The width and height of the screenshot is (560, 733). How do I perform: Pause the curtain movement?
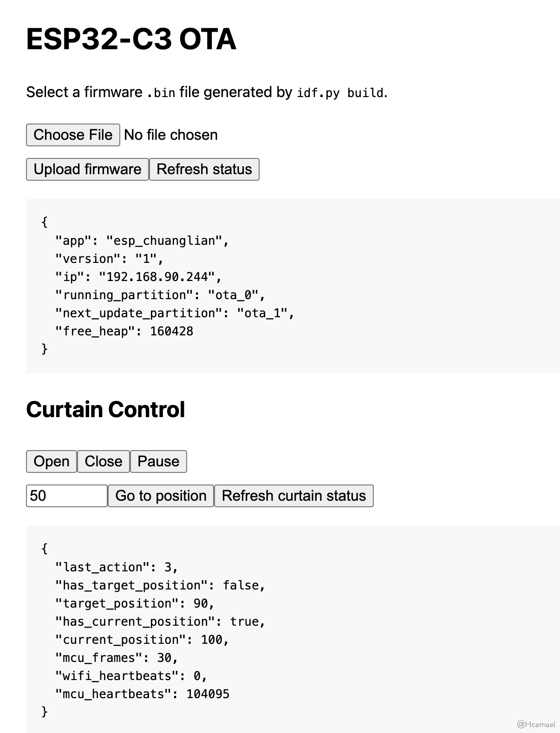pyautogui.click(x=158, y=461)
